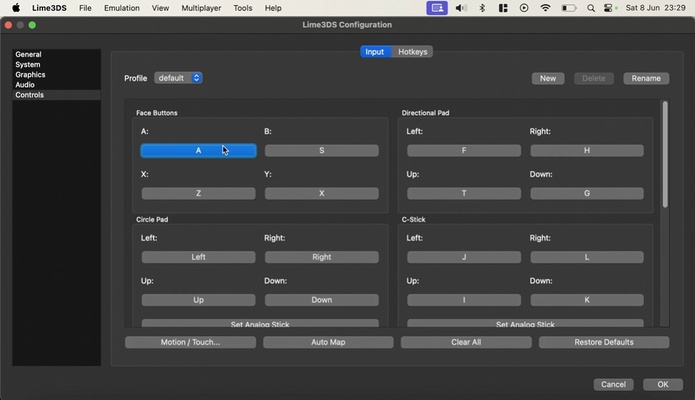Select Controls in the settings sidebar
Screen dimensions: 695x400
(x=56, y=95)
